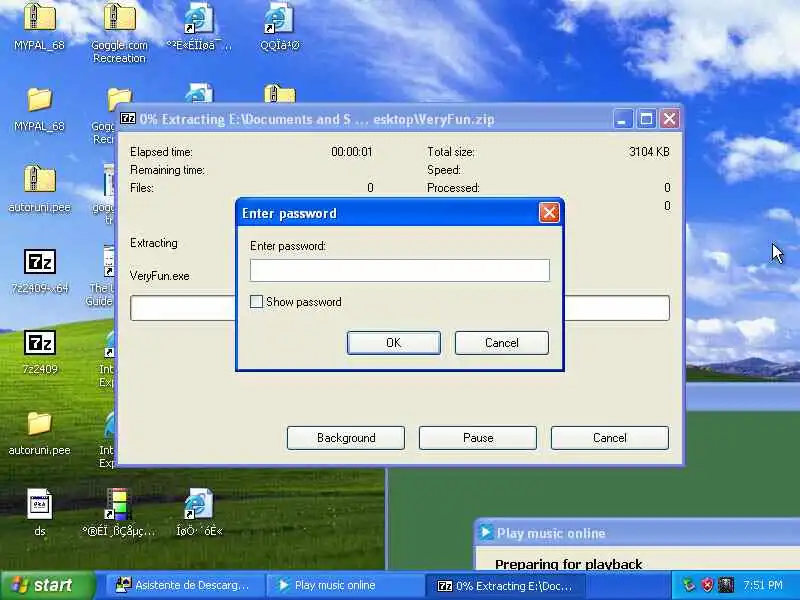Screen dimensions: 800x600
Task: Click the red shield tray icon
Action: click(x=707, y=585)
